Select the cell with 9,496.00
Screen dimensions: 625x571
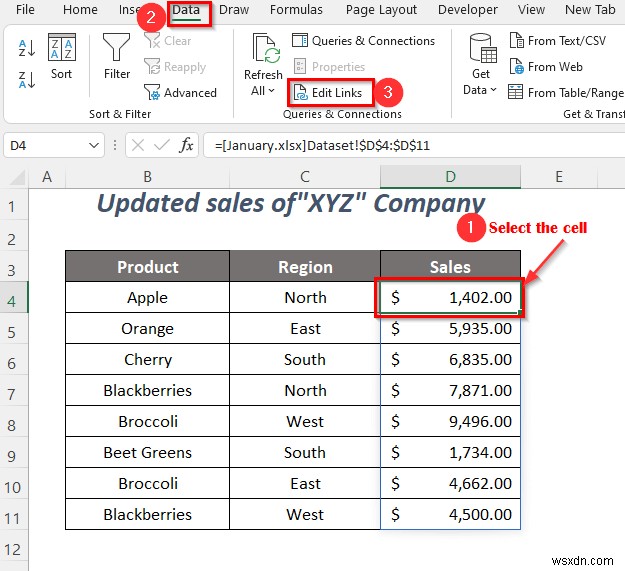tap(450, 422)
